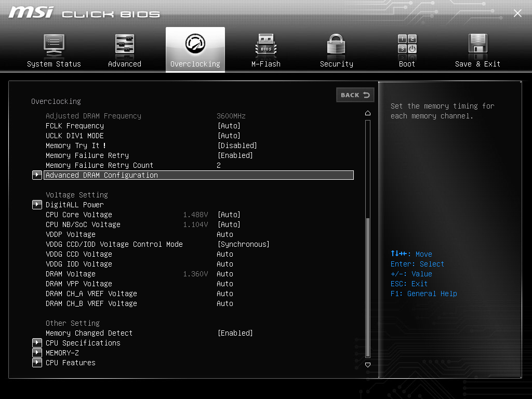Edit VDDP Voltage Auto field
This screenshot has height=399, width=532.
click(x=225, y=234)
